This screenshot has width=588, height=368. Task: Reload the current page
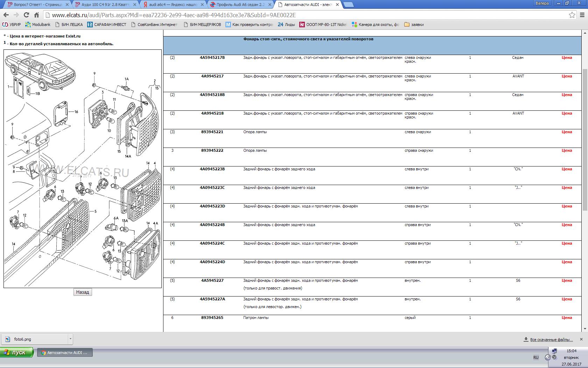click(x=26, y=15)
